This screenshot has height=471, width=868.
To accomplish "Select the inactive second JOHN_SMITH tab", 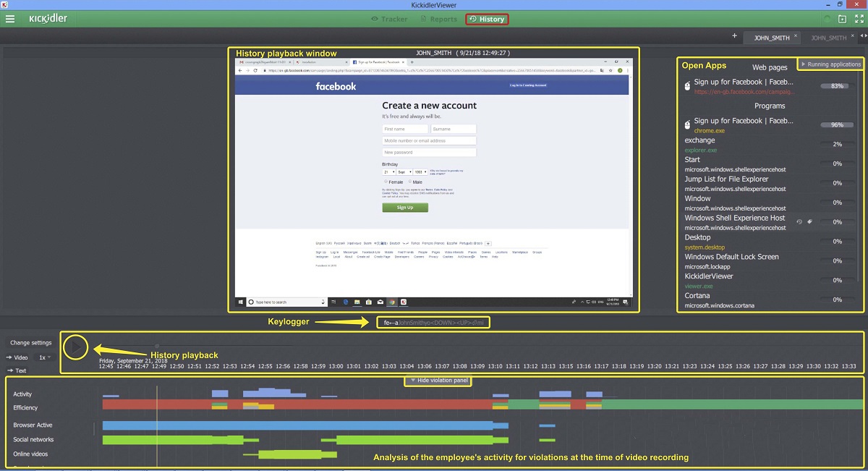I will tap(829, 38).
